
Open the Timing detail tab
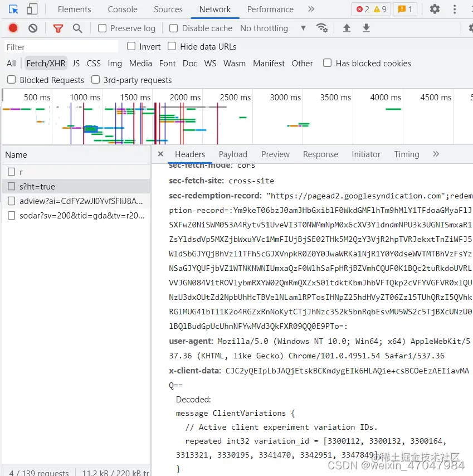(x=407, y=154)
